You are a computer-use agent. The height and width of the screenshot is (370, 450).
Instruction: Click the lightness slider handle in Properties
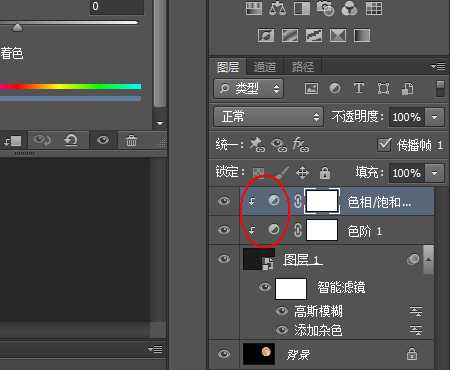[x=17, y=27]
